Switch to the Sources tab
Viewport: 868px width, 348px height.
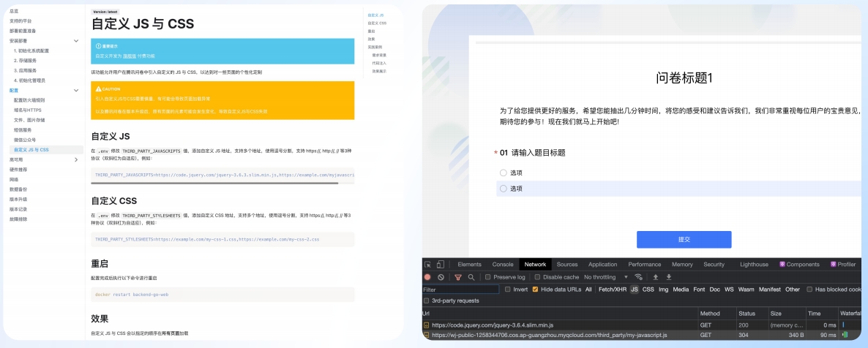point(567,265)
